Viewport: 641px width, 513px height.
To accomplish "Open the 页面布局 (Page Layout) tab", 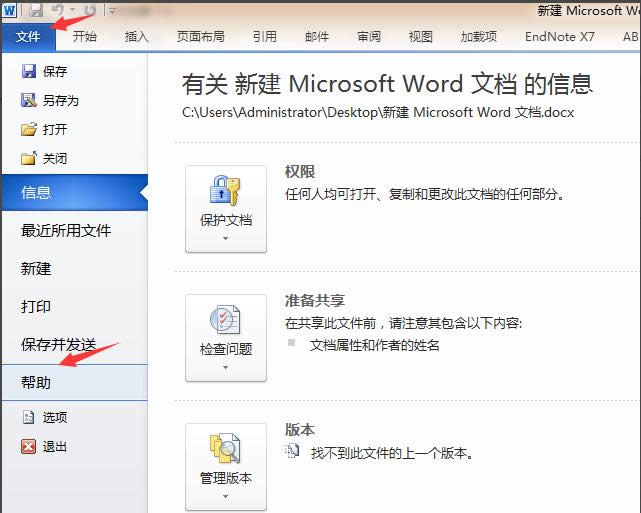I will pos(200,37).
